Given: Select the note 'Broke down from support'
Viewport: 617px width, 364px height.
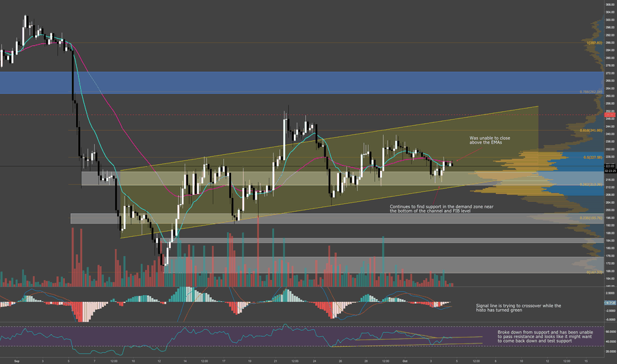Looking at the screenshot, I should click(x=545, y=336).
